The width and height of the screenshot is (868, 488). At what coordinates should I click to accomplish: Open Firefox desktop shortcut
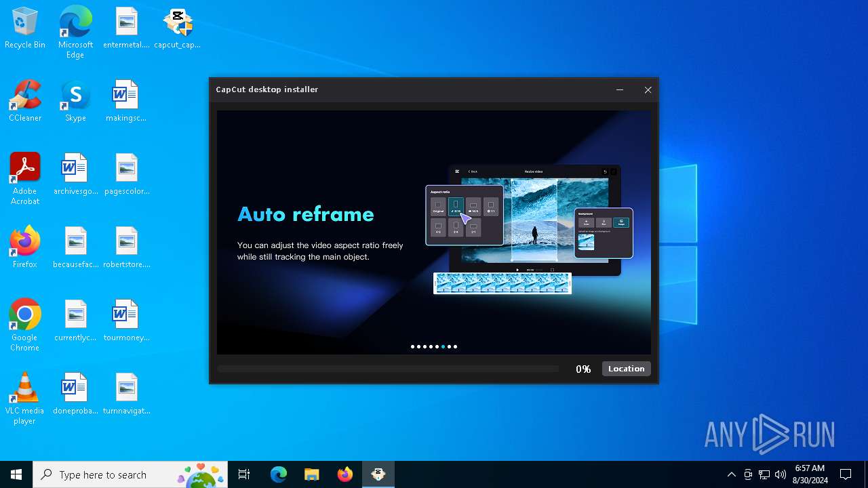[25, 247]
